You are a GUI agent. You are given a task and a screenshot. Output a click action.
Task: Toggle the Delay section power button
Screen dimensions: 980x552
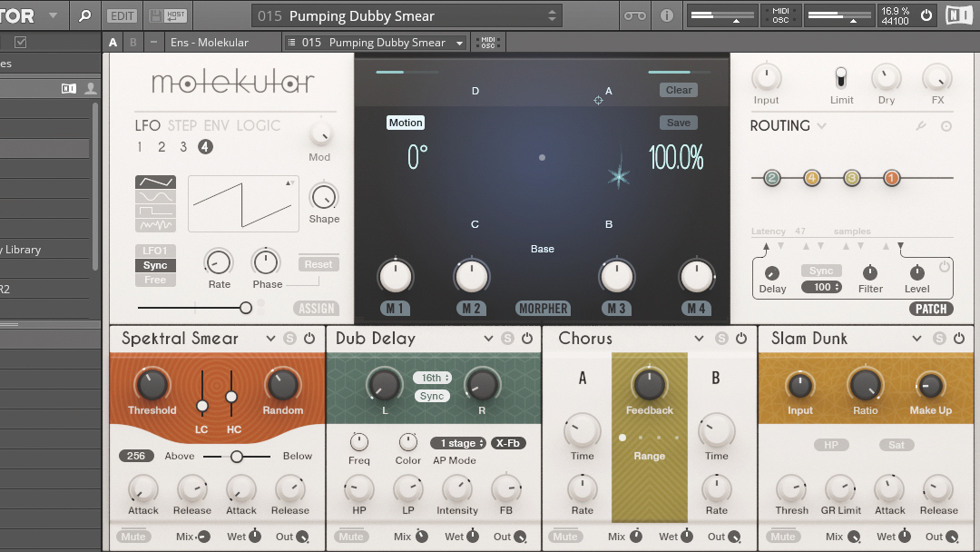pyautogui.click(x=945, y=267)
